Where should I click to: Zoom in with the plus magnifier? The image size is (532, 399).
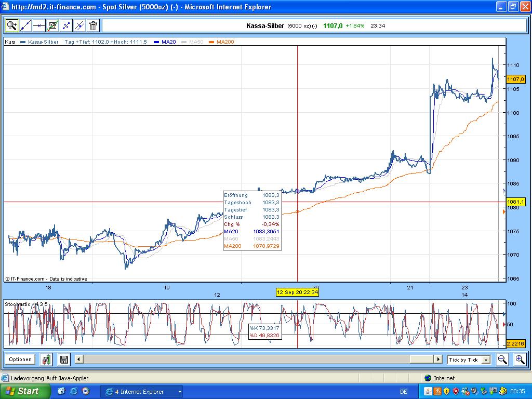520,360
